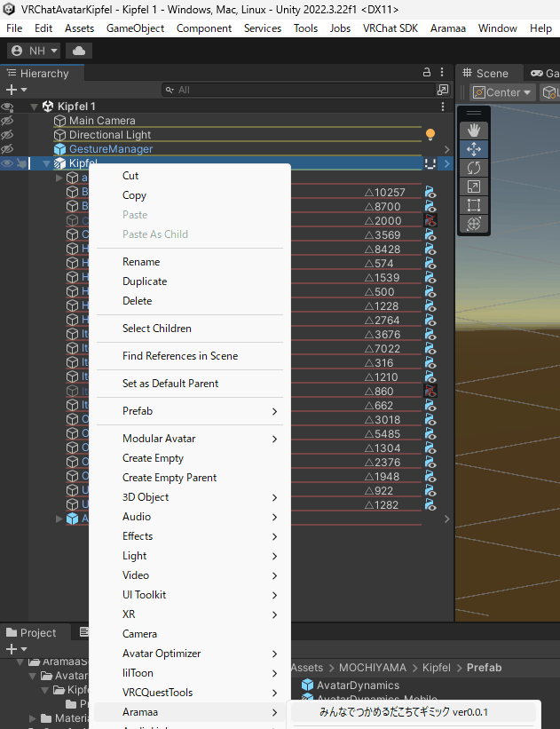Image resolution: width=560 pixels, height=729 pixels.
Task: Select the Move tool in Scene
Action: tap(473, 148)
